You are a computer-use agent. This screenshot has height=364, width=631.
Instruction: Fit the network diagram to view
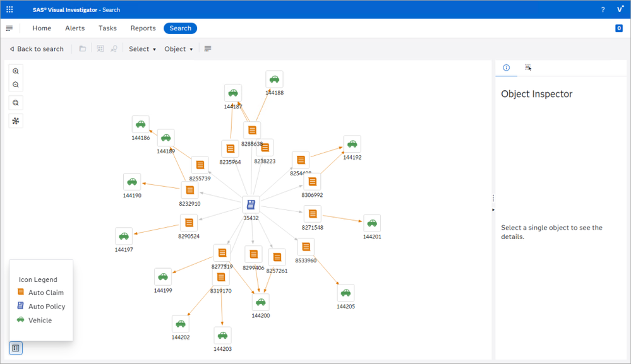point(16,103)
